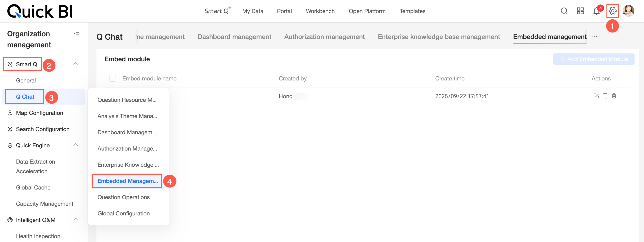Choose Enterprise Knowledge ... in popup menu
Screen dimensions: 644x242
[128, 165]
